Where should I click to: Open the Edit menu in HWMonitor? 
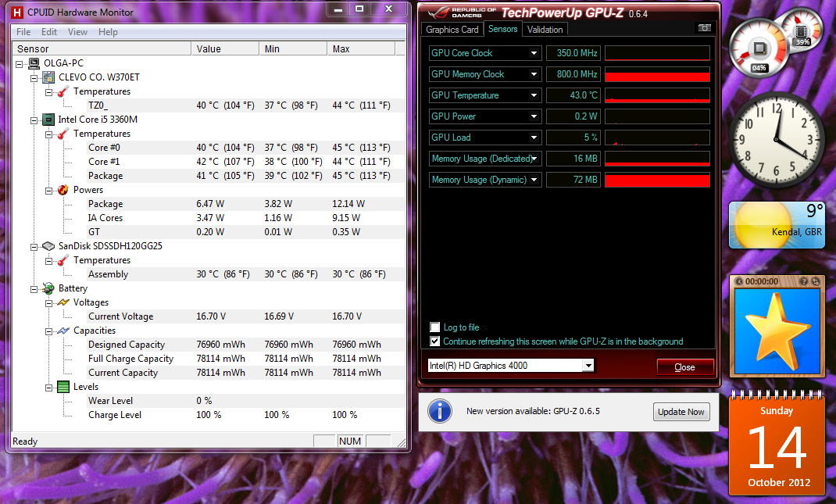point(49,32)
